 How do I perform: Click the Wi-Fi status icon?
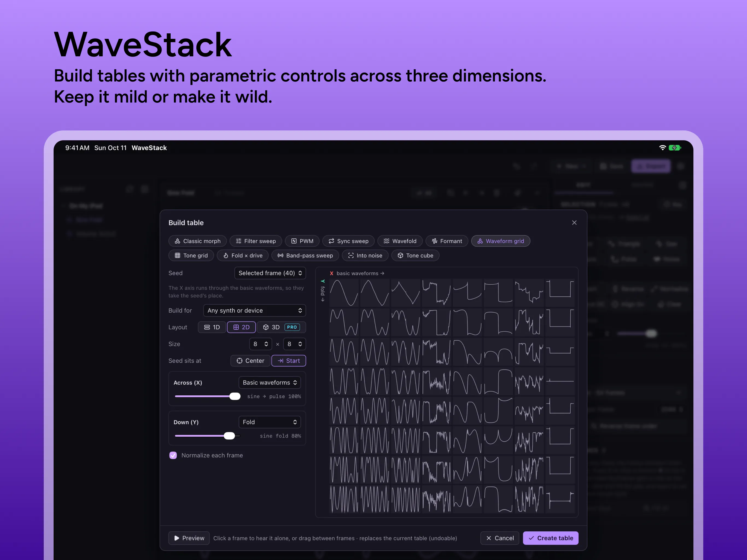pos(662,148)
